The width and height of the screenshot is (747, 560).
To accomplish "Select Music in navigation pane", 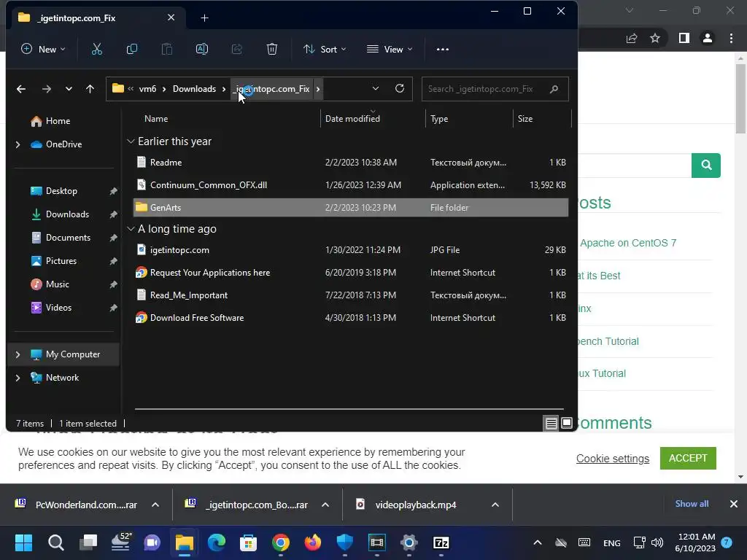I will click(57, 284).
